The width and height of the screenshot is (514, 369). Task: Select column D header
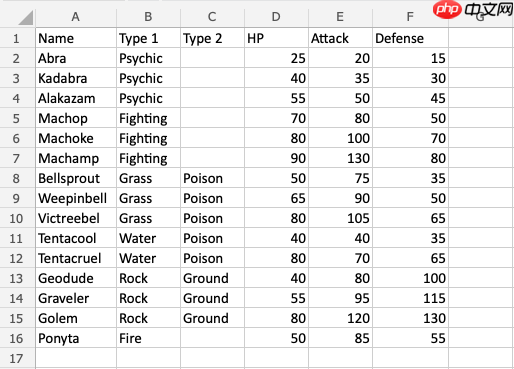pos(276,17)
